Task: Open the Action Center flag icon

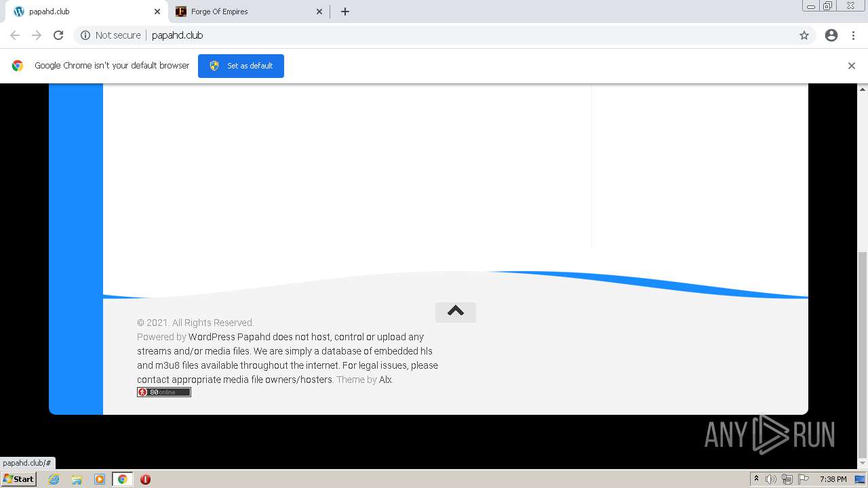Action: 804,479
